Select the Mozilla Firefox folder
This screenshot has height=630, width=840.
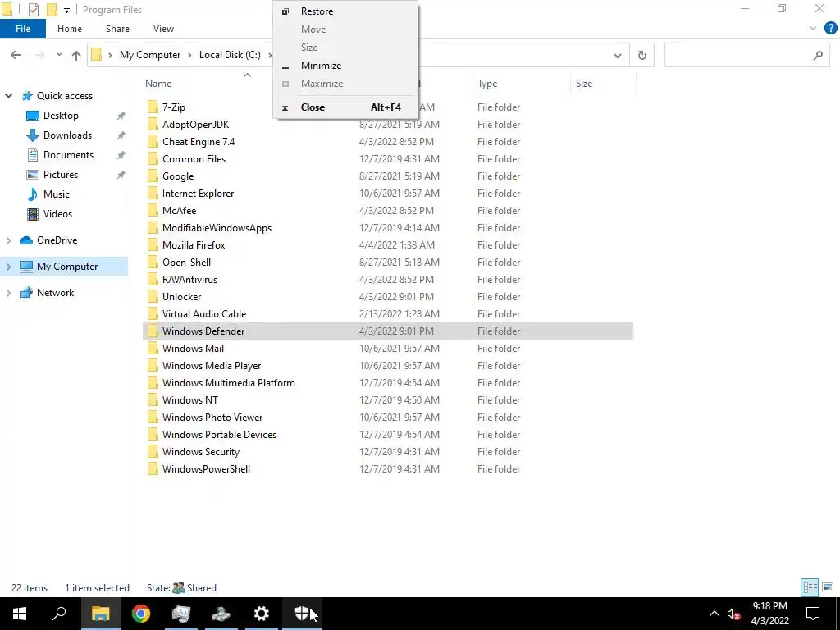point(194,244)
